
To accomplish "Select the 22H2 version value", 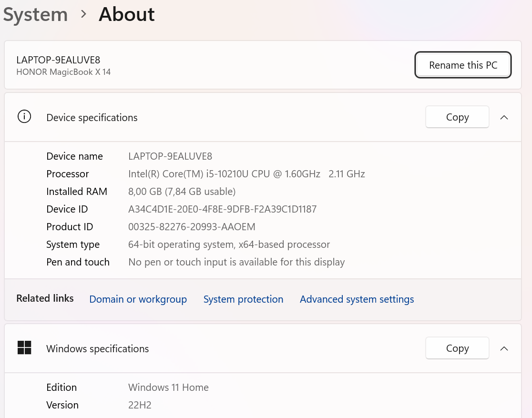I will click(140, 405).
